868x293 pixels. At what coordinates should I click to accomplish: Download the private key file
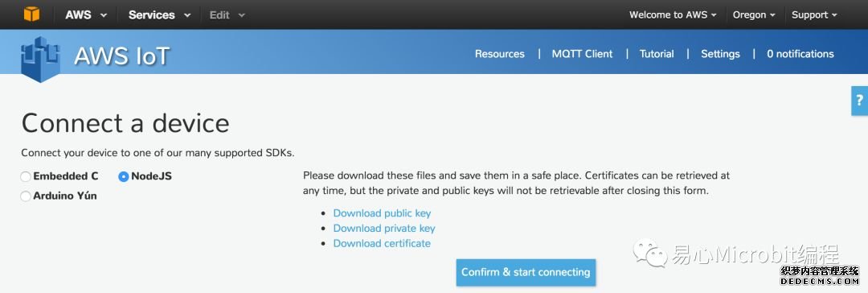tap(384, 228)
